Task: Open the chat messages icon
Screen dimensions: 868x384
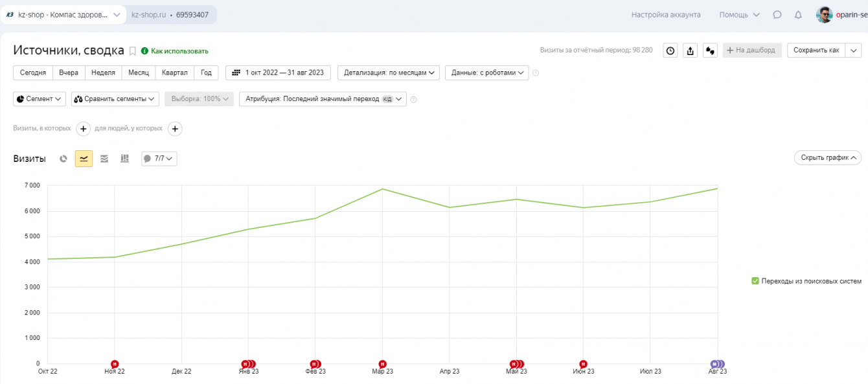Action: (x=777, y=15)
